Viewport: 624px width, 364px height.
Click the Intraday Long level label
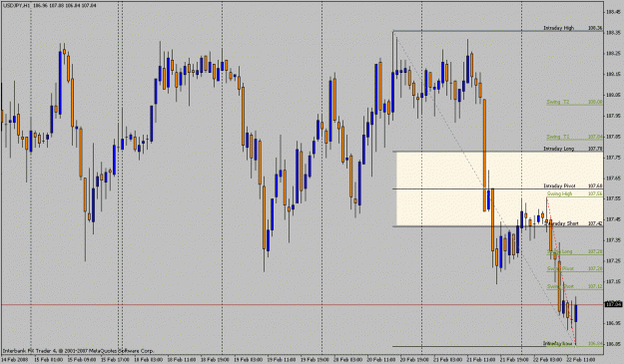point(559,149)
